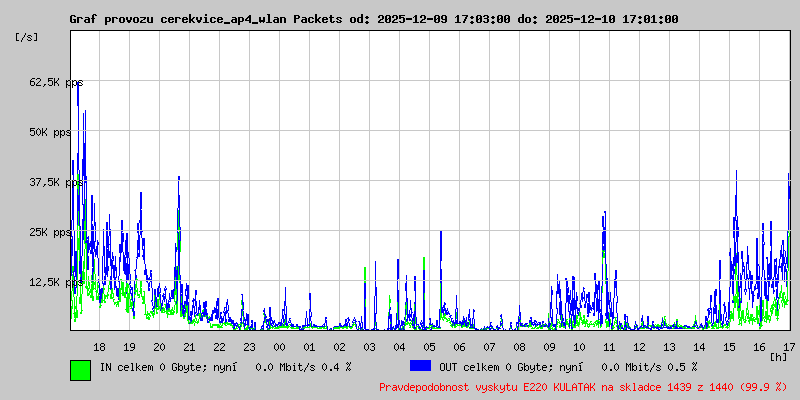The image size is (800, 400).
Task: Click the '13' hour label on time axis
Action: (x=669, y=347)
